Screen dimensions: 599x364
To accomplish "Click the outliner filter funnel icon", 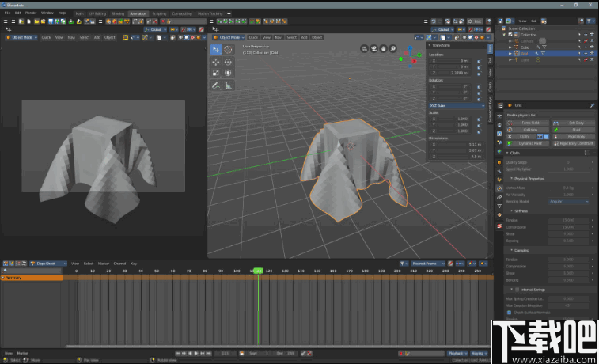I will (591, 21).
